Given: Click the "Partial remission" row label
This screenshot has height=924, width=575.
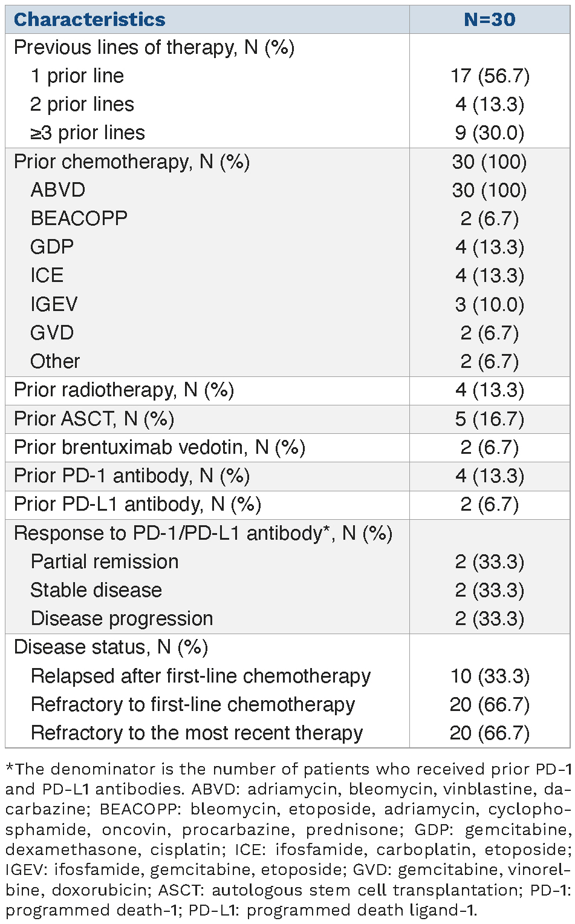Looking at the screenshot, I should [105, 562].
